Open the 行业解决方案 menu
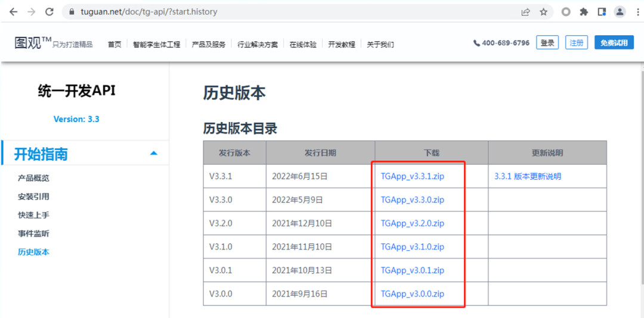 [x=258, y=45]
